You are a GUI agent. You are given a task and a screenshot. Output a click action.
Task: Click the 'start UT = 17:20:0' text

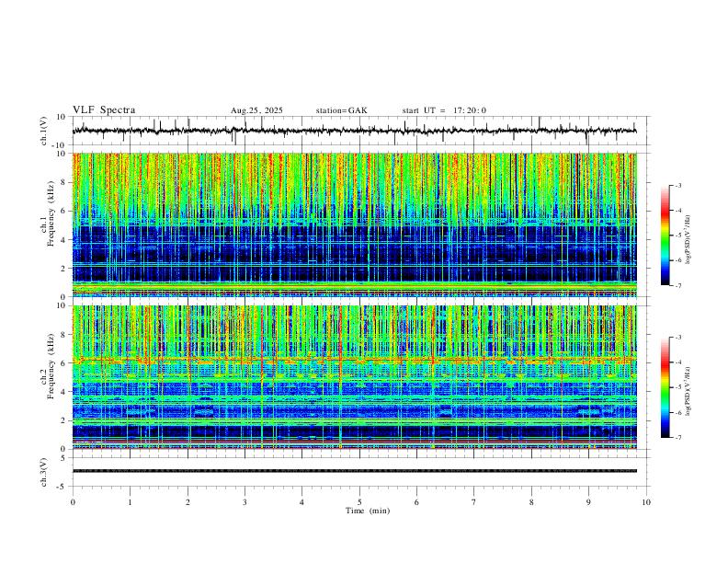tap(444, 110)
